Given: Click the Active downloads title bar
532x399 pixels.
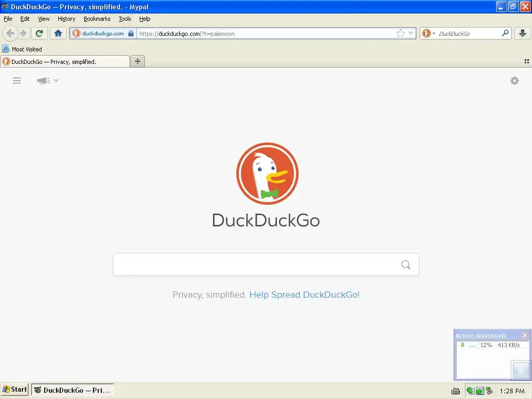Looking at the screenshot, I should pyautogui.click(x=487, y=335).
